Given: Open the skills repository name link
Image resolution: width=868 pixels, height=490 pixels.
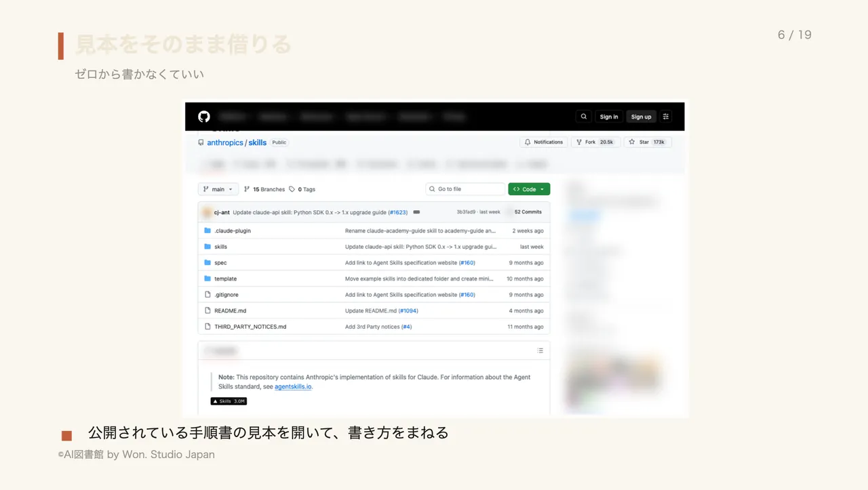Looking at the screenshot, I should pyautogui.click(x=257, y=142).
